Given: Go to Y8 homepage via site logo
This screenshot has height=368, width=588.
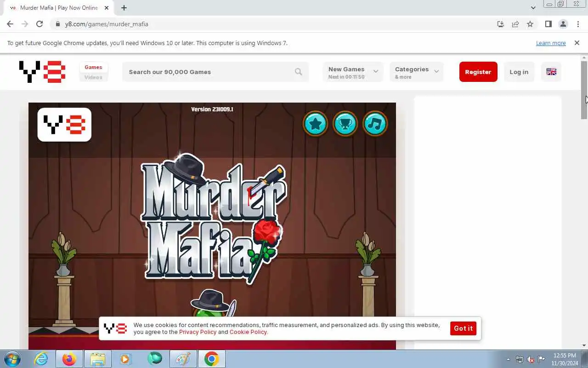Looking at the screenshot, I should coord(42,72).
